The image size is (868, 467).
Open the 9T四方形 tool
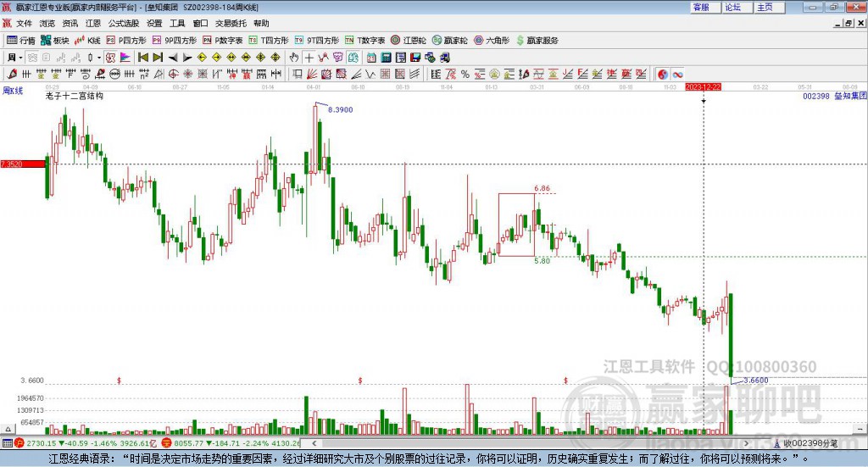click(x=317, y=41)
